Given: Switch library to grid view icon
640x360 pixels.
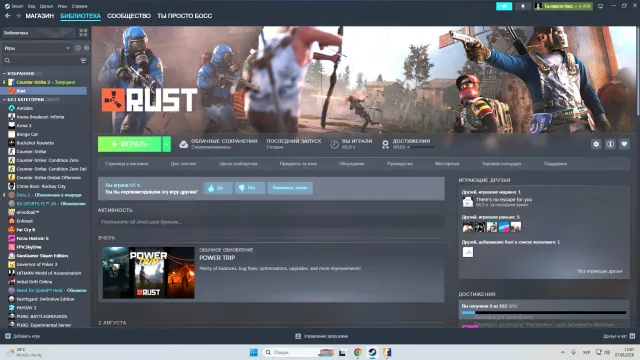Looking at the screenshot, I should coord(83,33).
